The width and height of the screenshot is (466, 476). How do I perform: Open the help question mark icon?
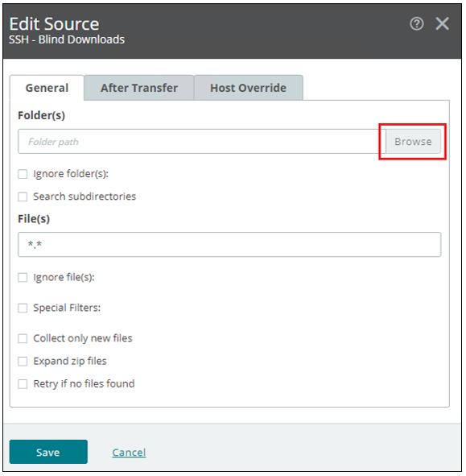(417, 23)
